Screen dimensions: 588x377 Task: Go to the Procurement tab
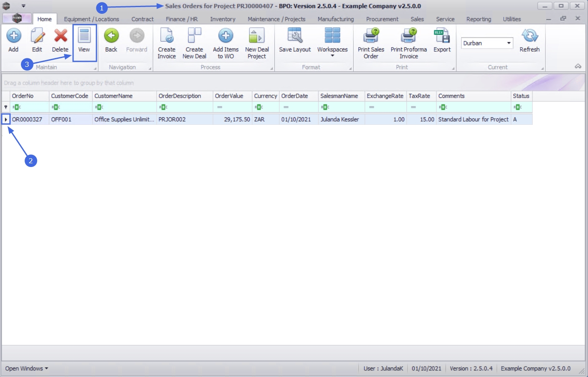(x=382, y=19)
